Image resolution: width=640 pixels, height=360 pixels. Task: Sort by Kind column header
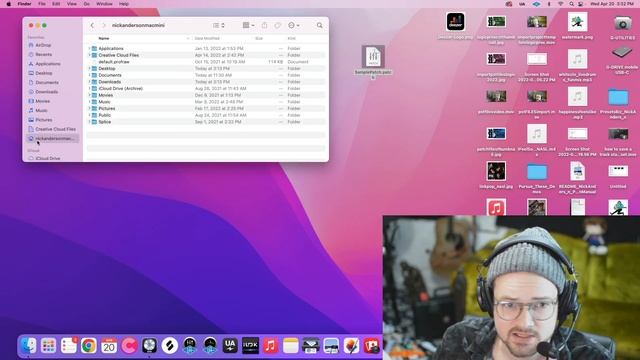point(291,38)
